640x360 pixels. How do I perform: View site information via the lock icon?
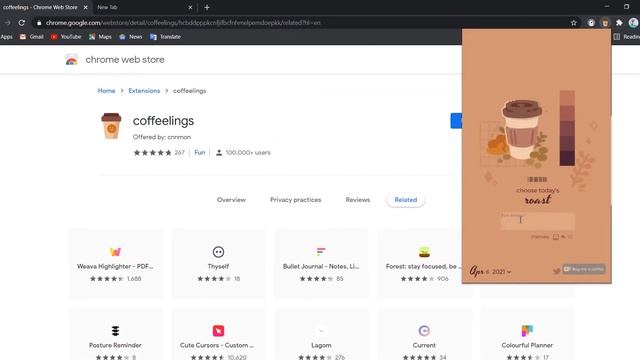39,23
